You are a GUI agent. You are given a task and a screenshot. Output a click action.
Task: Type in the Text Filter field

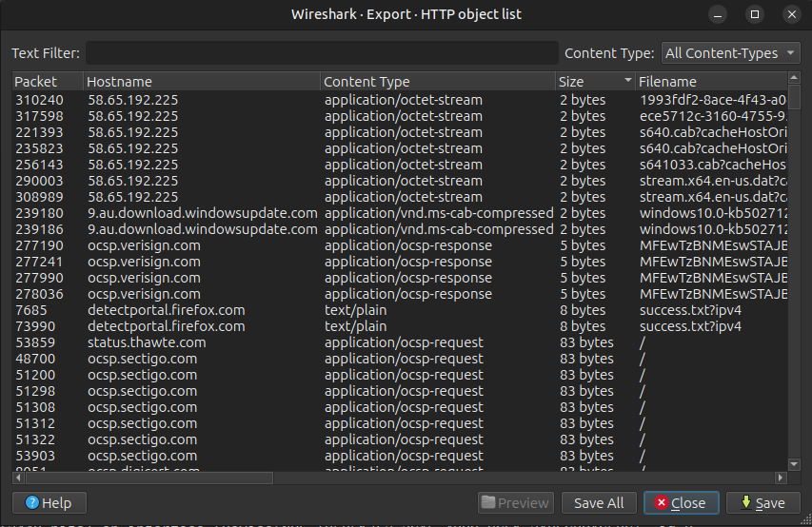(322, 53)
